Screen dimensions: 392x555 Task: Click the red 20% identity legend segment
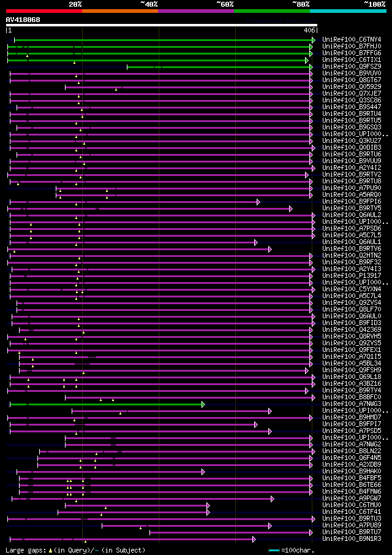(44, 11)
